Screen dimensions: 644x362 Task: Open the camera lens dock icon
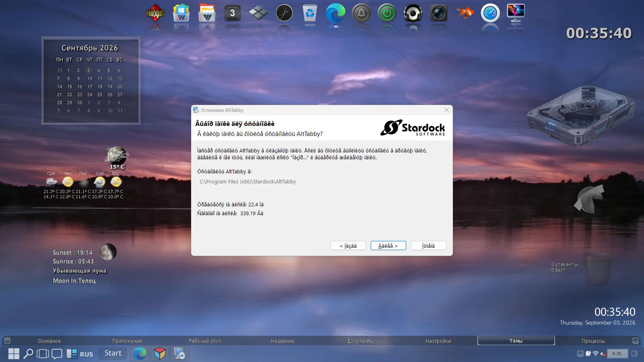pyautogui.click(x=439, y=14)
